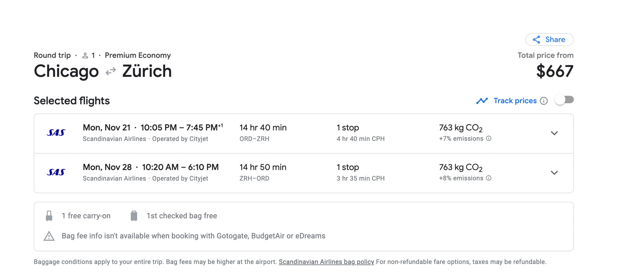Click the round trip swap arrows icon
Screen dimensions: 644x274
point(110,72)
